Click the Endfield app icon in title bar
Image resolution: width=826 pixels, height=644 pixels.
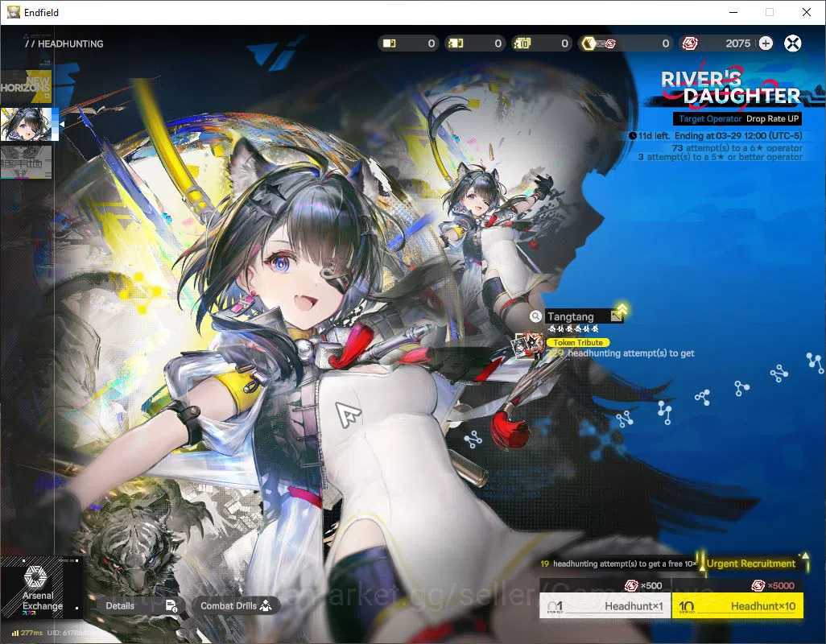click(x=13, y=12)
